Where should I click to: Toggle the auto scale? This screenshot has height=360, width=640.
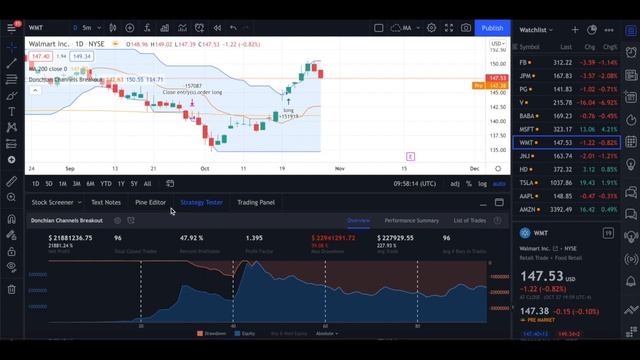pyautogui.click(x=499, y=184)
